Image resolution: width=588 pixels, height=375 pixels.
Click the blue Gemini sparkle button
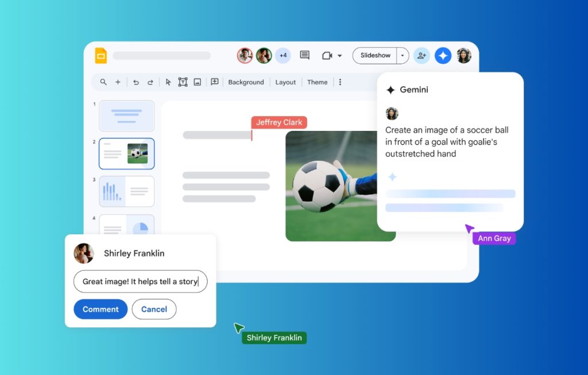tap(443, 56)
